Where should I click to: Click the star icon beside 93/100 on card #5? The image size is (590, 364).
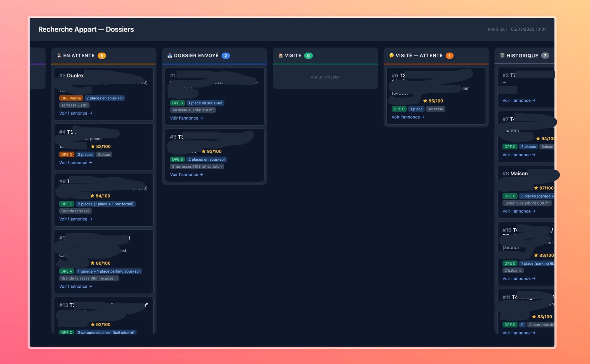pos(204,151)
